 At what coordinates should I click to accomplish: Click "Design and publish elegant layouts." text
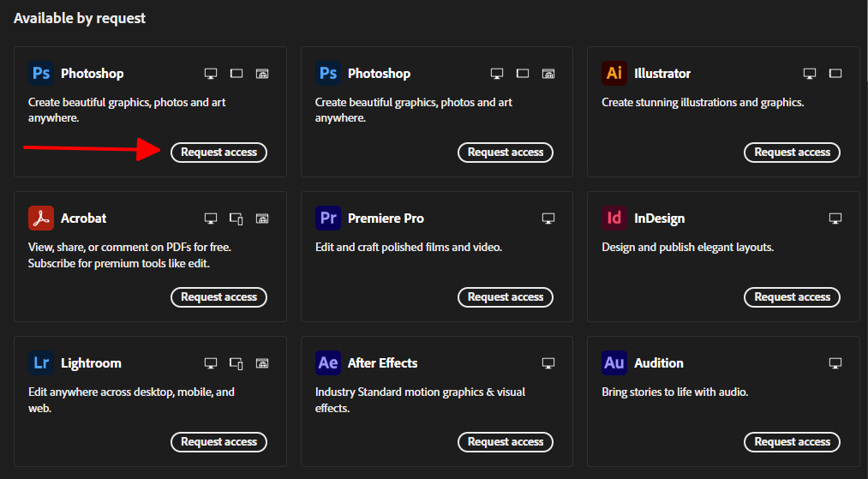[x=687, y=248]
